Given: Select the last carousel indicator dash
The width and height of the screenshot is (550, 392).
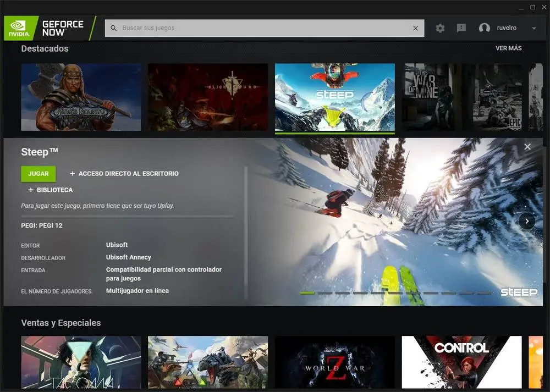Looking at the screenshot, I should point(484,293).
